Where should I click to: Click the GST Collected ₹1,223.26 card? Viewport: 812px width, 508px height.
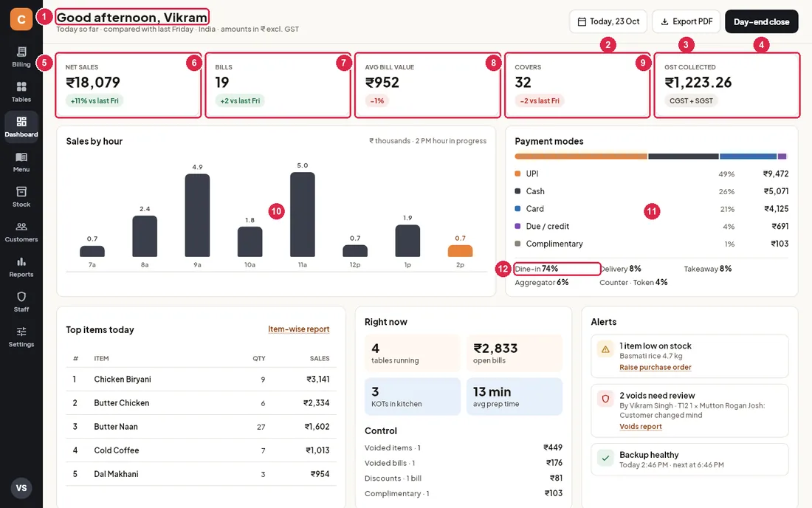727,85
